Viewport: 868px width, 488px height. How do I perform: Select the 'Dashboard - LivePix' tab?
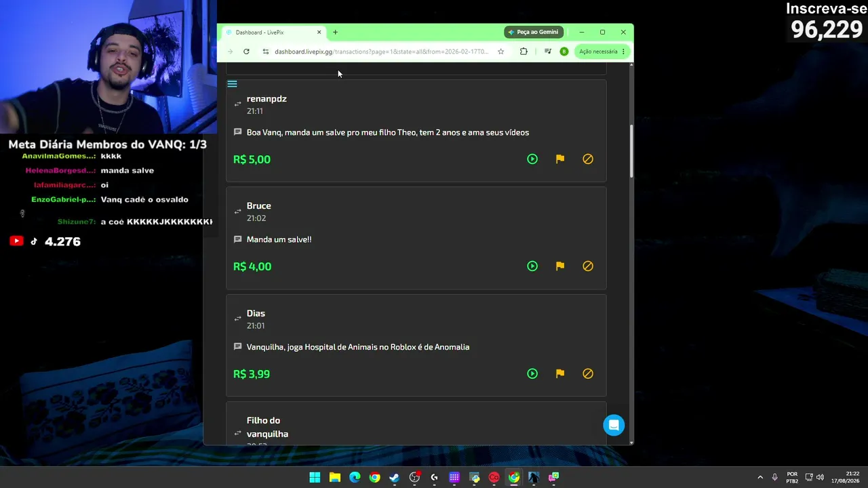(273, 33)
